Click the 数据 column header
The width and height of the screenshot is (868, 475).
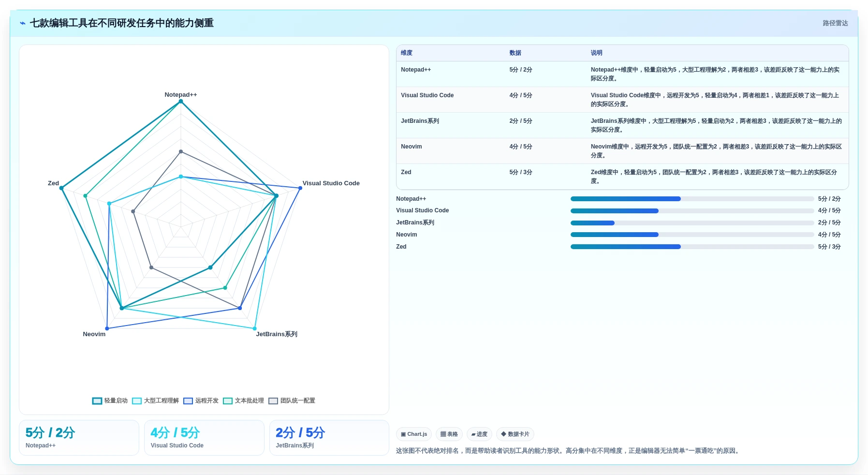515,53
